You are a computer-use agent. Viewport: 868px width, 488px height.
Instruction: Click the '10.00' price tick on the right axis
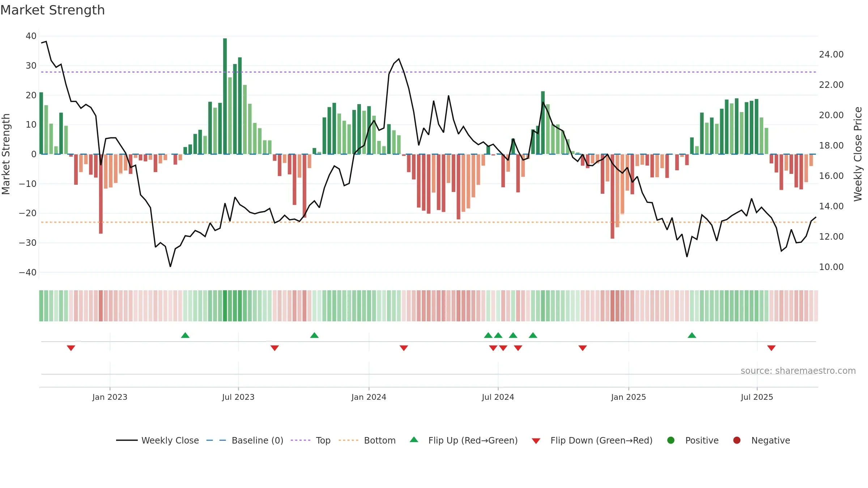831,267
